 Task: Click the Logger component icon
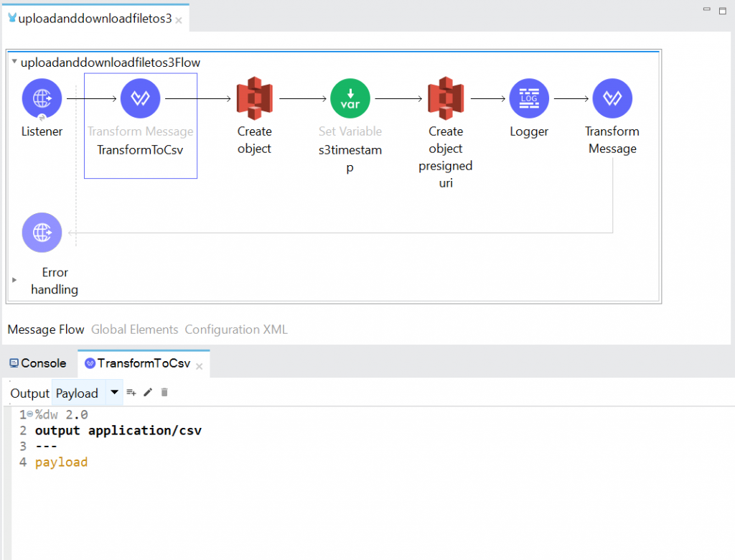(x=529, y=98)
